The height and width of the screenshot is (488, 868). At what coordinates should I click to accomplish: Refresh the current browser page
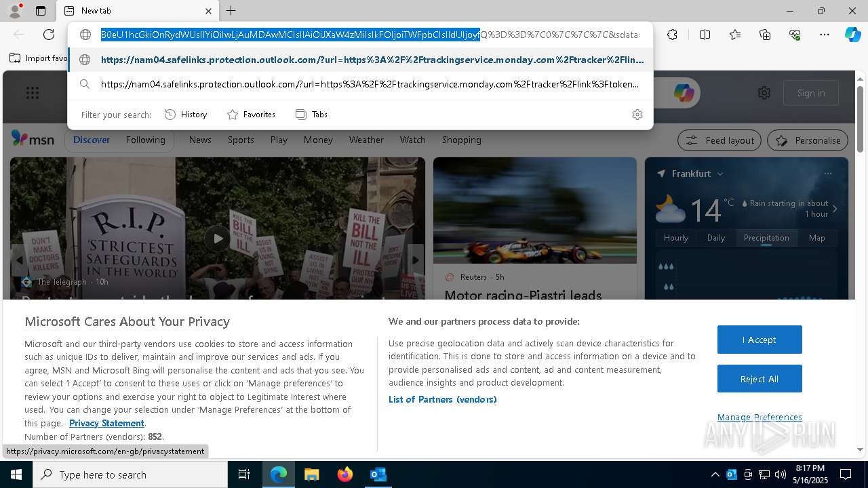[x=48, y=35]
